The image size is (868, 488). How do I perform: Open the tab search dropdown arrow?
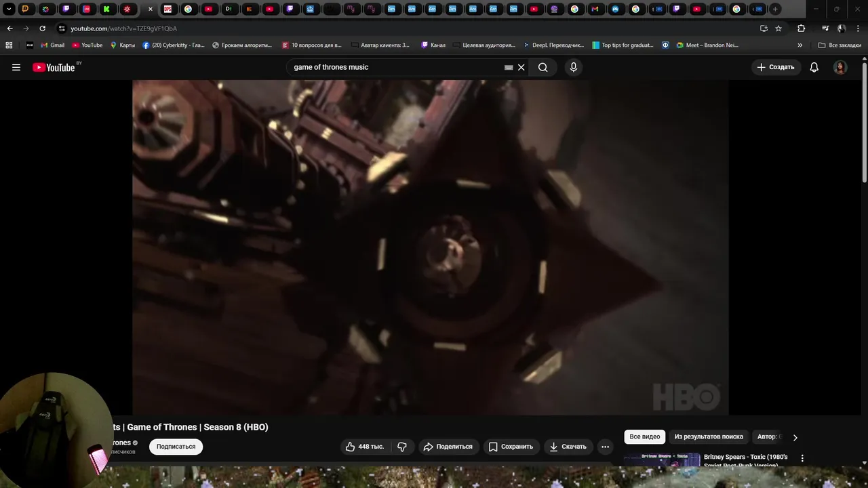coord(9,9)
